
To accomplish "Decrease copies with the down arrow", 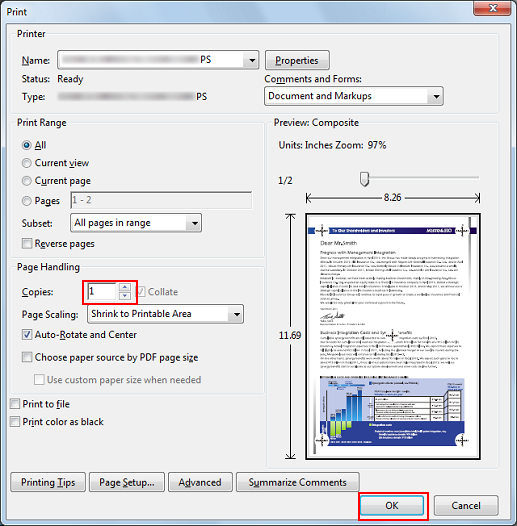I will click(x=125, y=296).
